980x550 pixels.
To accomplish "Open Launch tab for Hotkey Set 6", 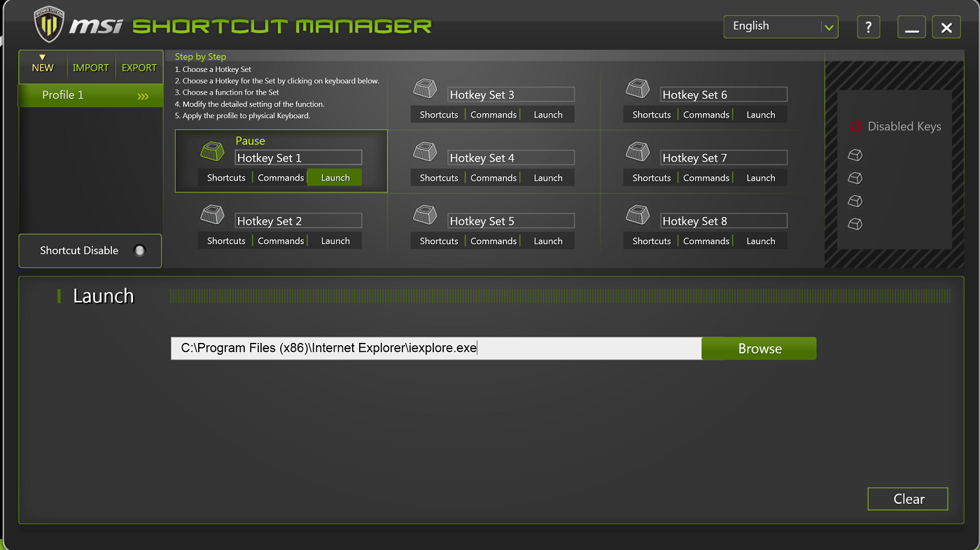I will pyautogui.click(x=761, y=115).
